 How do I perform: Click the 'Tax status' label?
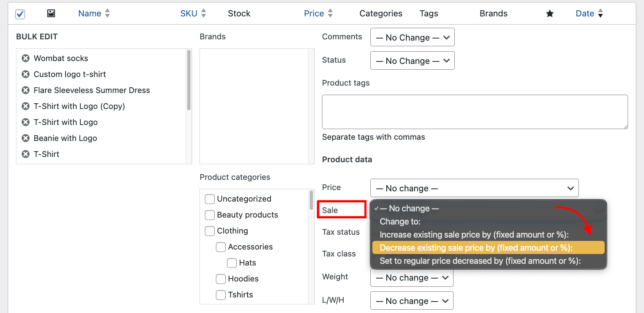coord(341,232)
